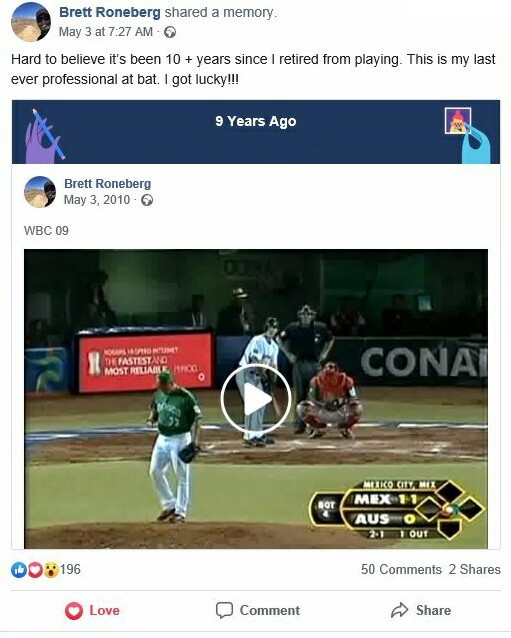Click Brett Roneberg's name in the shared memory
This screenshot has height=638, width=511.
pyautogui.click(x=107, y=184)
